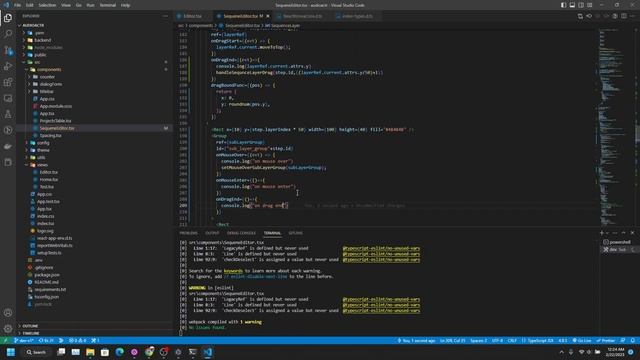Click the Explorer more actions ellipsis

(x=165, y=16)
